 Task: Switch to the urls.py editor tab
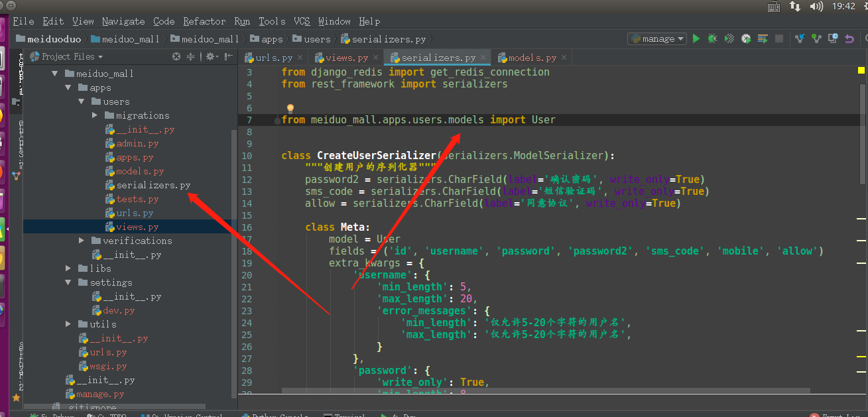pos(274,58)
